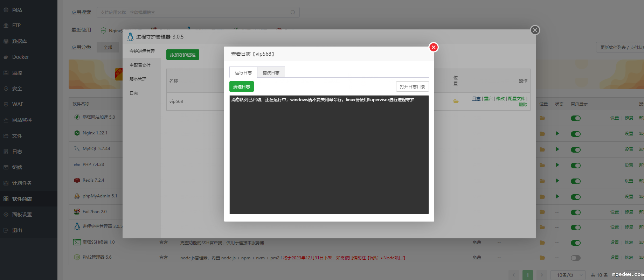Toggle homepage display for PM2管理器
The image size is (644, 280).
[575, 258]
